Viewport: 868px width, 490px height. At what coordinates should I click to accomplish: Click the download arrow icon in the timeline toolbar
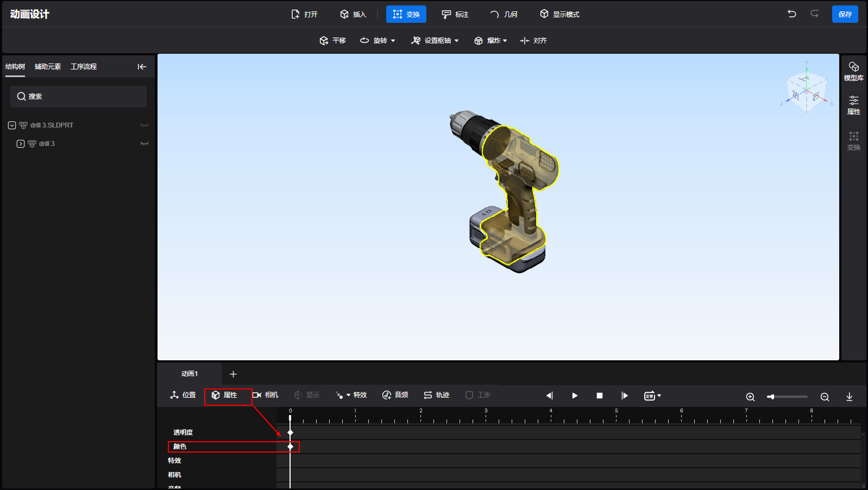(x=850, y=397)
